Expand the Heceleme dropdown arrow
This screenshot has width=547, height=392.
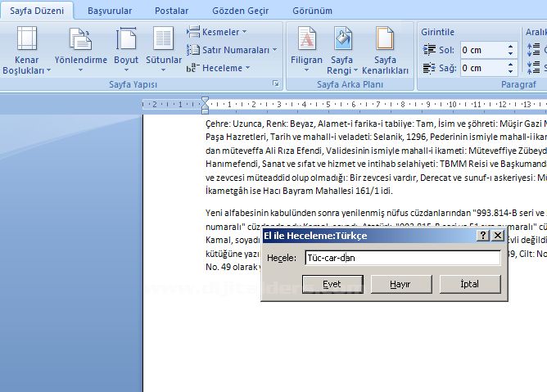tap(247, 67)
